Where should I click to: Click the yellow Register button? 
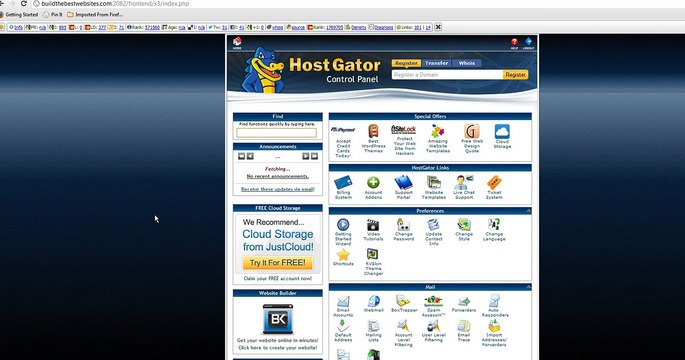click(x=515, y=75)
